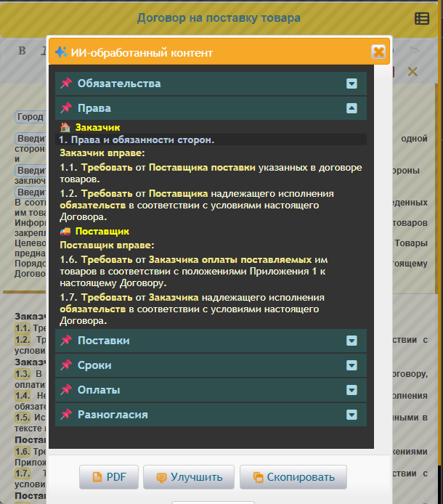Viewport: 443px width, 504px height.
Task: Expand the Сроки section arrow
Action: pyautogui.click(x=351, y=365)
